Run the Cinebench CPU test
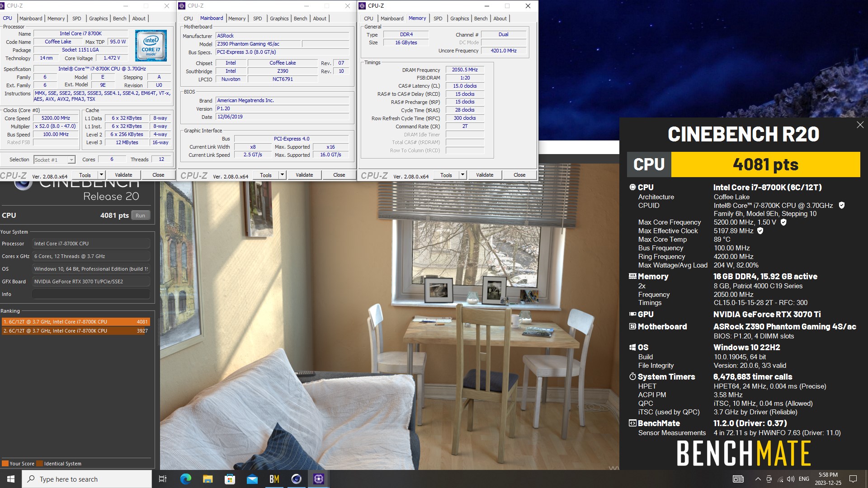 click(x=141, y=216)
